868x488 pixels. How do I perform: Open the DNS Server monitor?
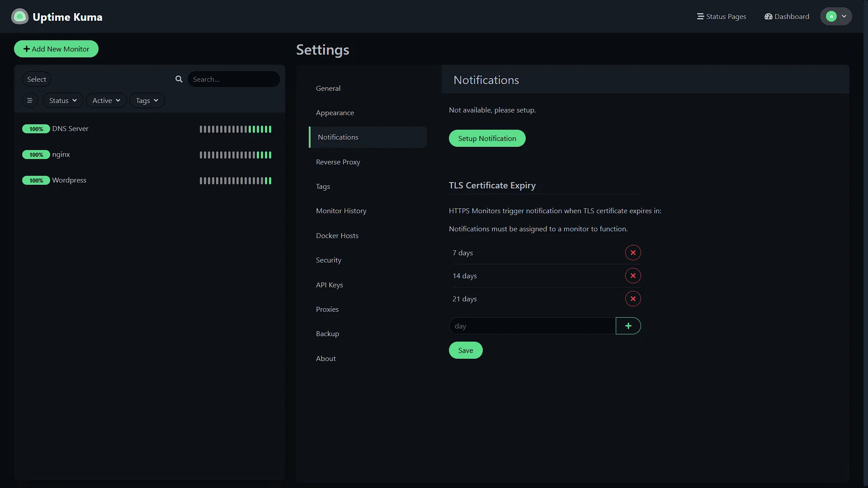click(149, 129)
